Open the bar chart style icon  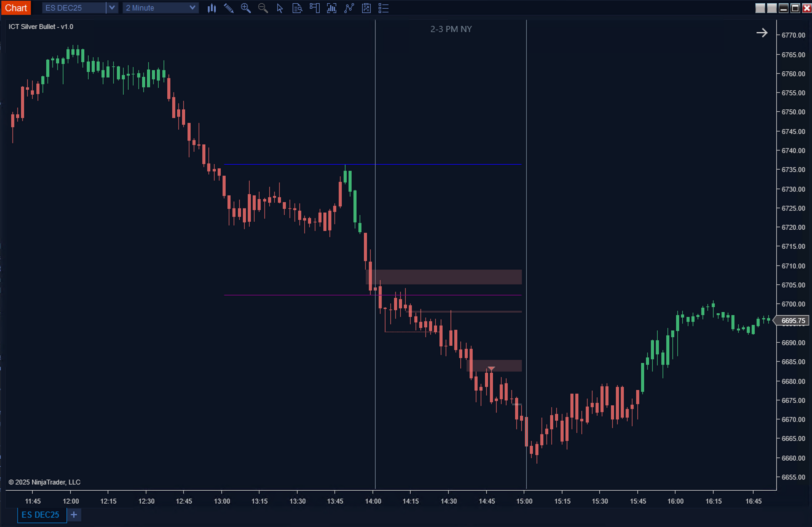pos(212,8)
